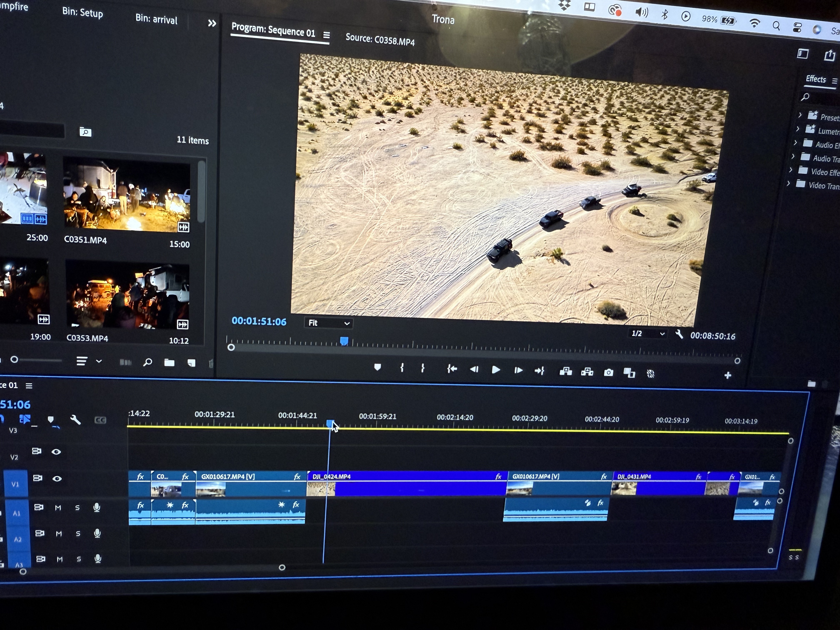
Task: Open the 1/2 playback resolution dropdown
Action: tap(648, 333)
